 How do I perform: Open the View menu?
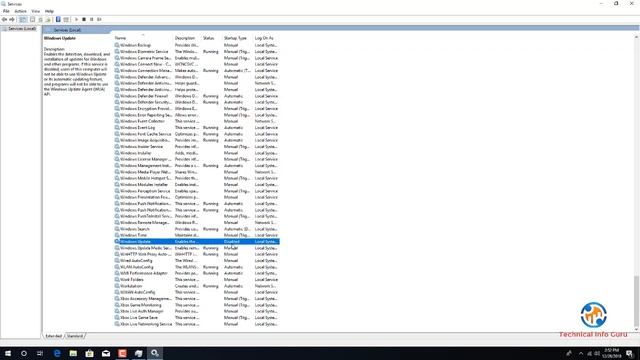coord(36,11)
